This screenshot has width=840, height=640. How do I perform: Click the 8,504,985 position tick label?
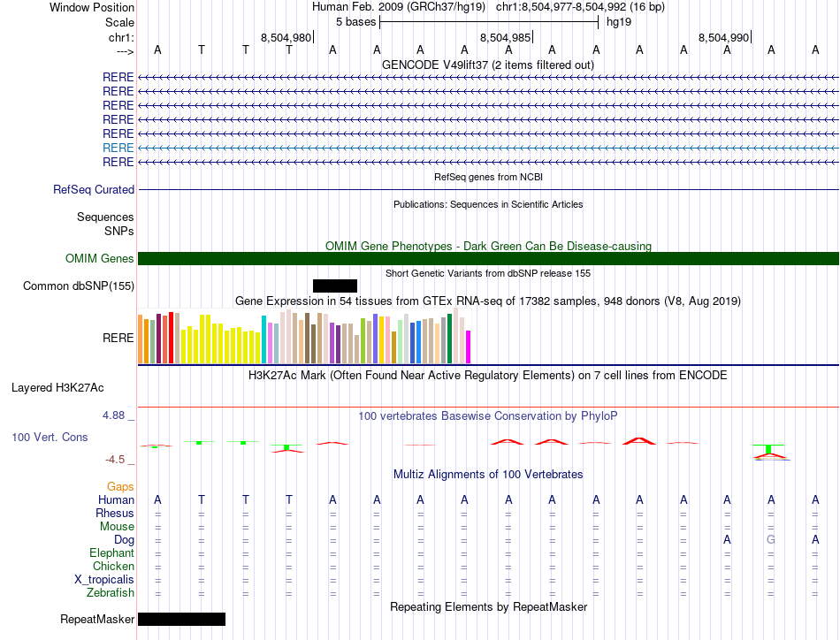click(505, 37)
